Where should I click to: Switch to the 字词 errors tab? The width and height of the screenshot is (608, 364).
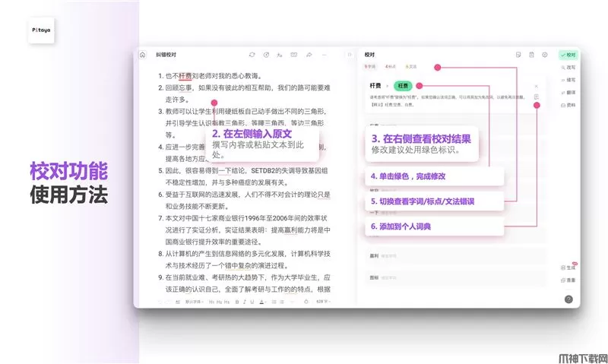(370, 67)
